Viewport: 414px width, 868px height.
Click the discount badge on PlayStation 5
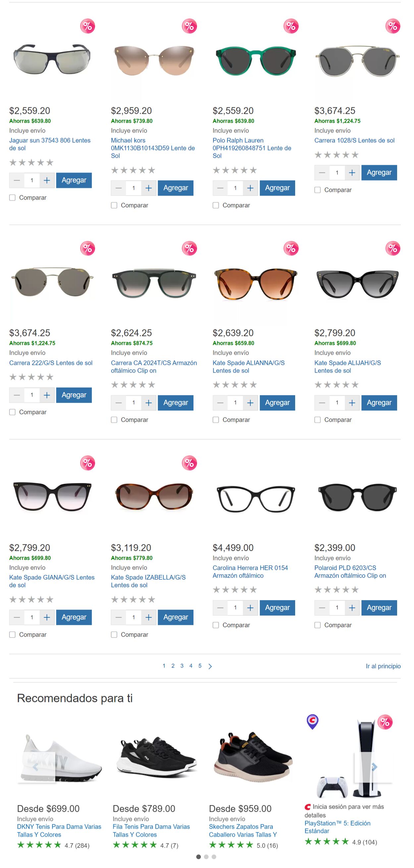385,722
